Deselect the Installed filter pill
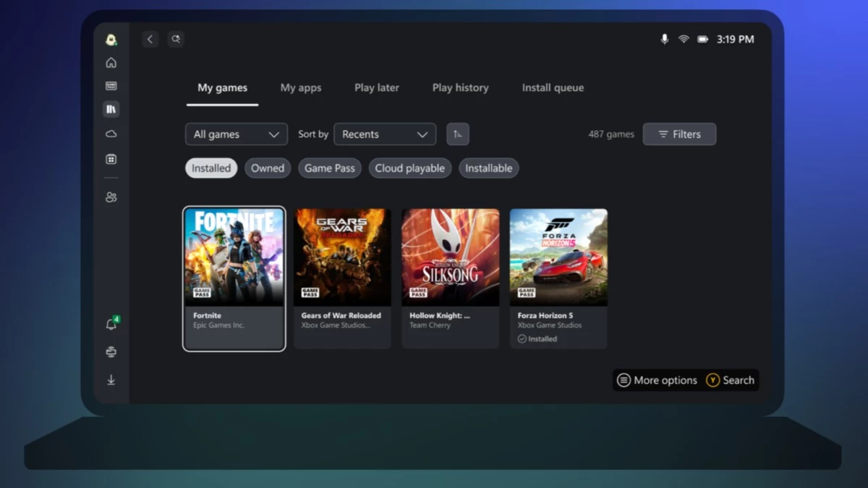The image size is (868, 488). point(210,168)
